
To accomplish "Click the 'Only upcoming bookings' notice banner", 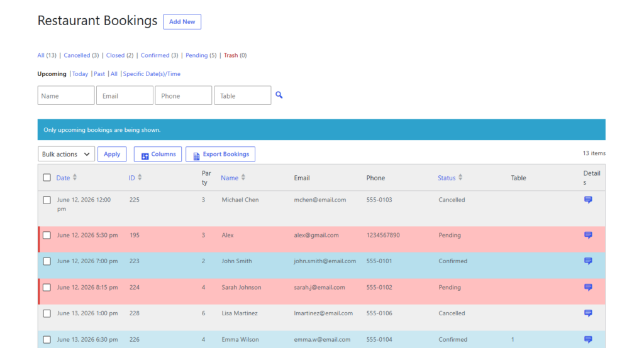I will click(x=321, y=129).
